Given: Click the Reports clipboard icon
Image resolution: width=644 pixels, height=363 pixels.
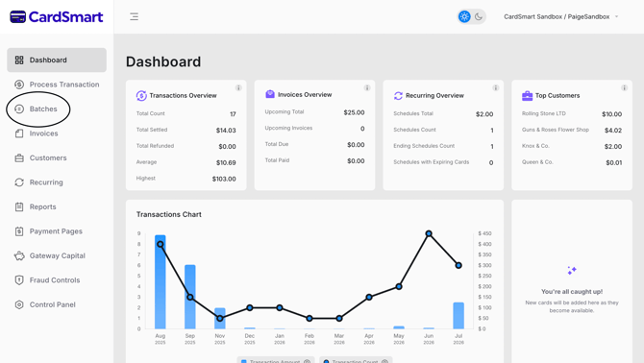Looking at the screenshot, I should (19, 206).
